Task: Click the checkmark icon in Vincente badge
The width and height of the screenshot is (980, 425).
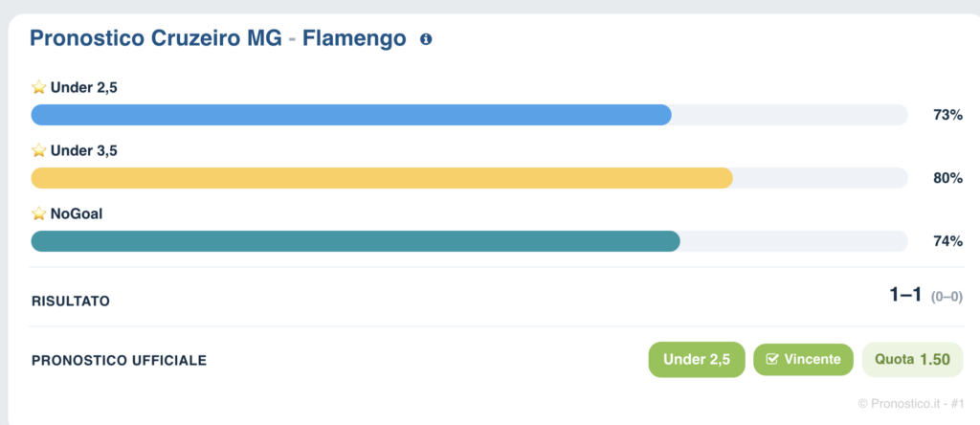Action: (x=772, y=359)
